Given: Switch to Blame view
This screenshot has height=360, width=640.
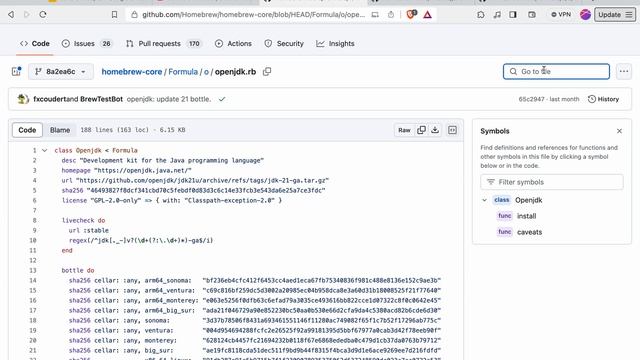Looking at the screenshot, I should 60,130.
